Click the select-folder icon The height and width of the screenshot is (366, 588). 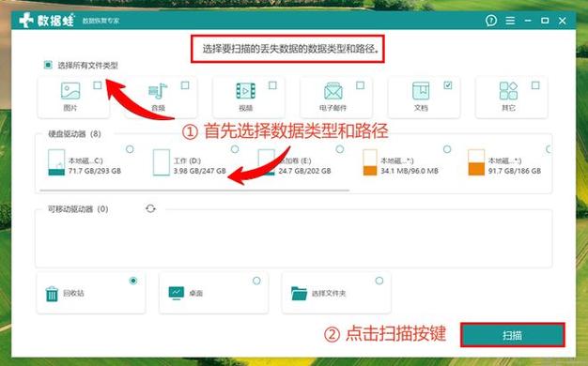[299, 294]
